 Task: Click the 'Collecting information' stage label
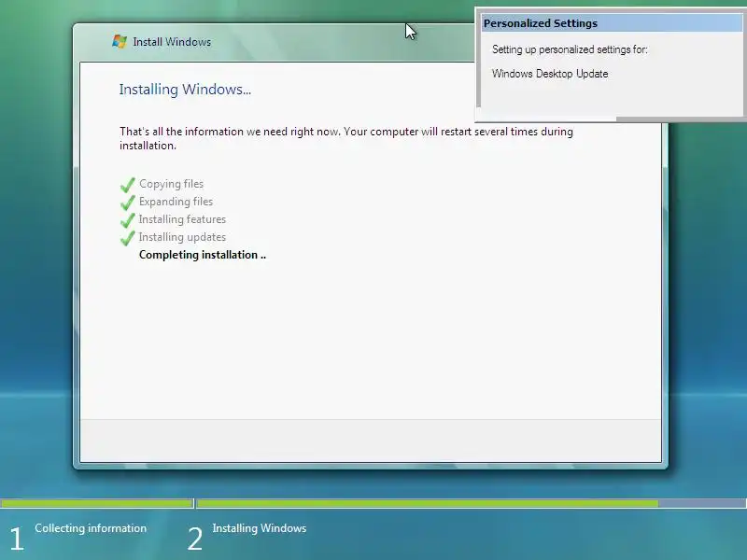(91, 528)
